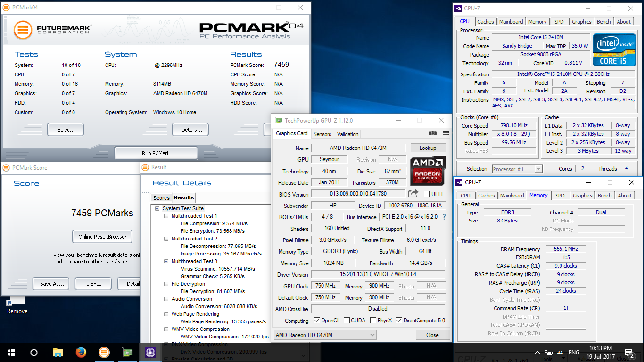Image resolution: width=644 pixels, height=362 pixels.
Task: Click the '7459 PCMarks' score text
Action: (102, 213)
